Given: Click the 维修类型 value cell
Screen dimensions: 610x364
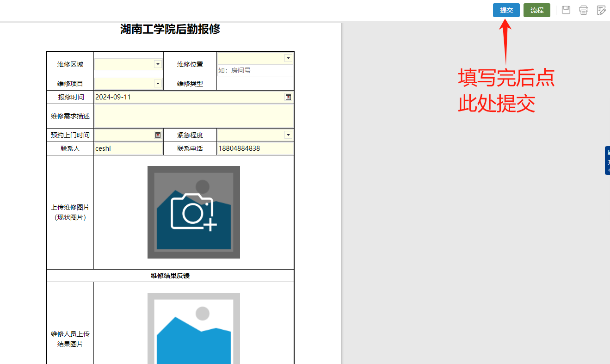Looking at the screenshot, I should [255, 84].
